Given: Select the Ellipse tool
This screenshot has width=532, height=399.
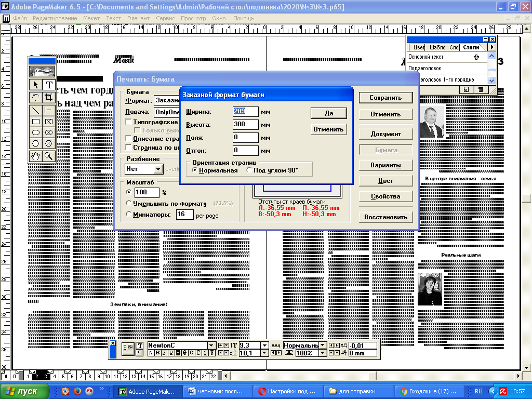Looking at the screenshot, I should [x=36, y=132].
